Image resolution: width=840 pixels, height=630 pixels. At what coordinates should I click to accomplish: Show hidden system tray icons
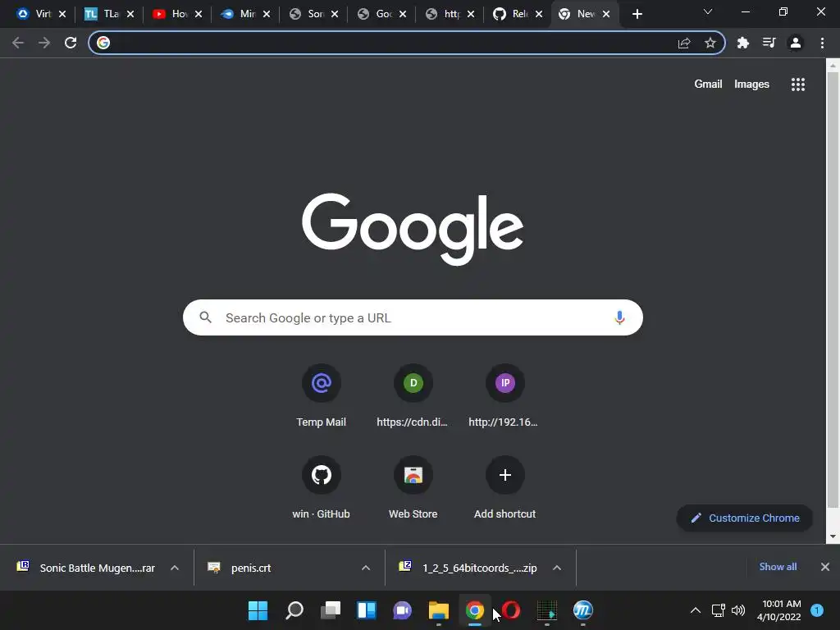click(x=696, y=610)
